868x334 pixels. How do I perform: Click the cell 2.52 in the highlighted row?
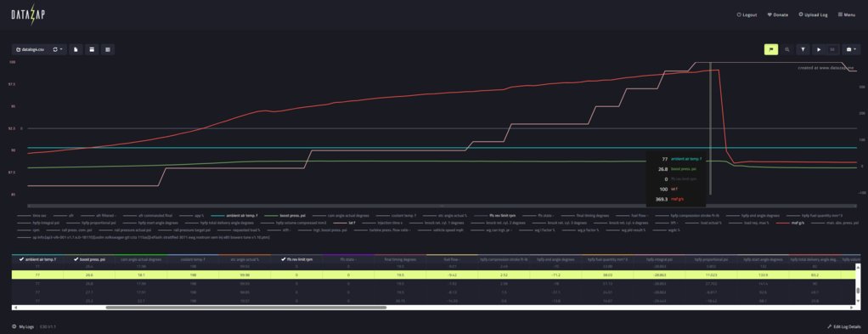pos(504,275)
